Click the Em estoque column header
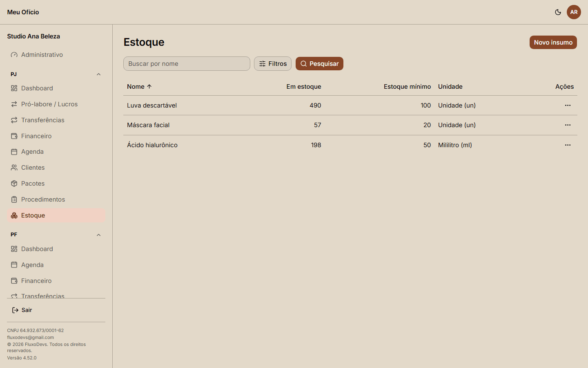The height and width of the screenshot is (368, 588). (x=304, y=87)
